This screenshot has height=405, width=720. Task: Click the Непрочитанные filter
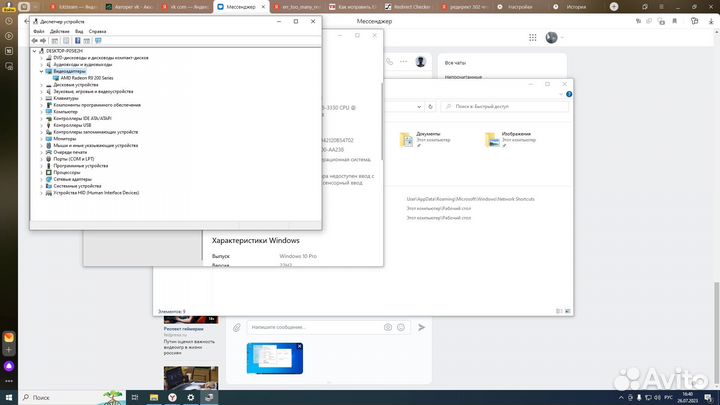coord(463,77)
